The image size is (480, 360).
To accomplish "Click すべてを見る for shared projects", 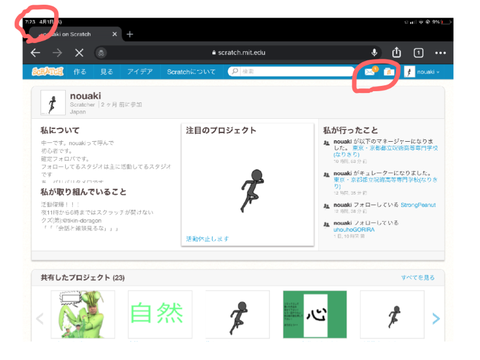I will click(418, 277).
